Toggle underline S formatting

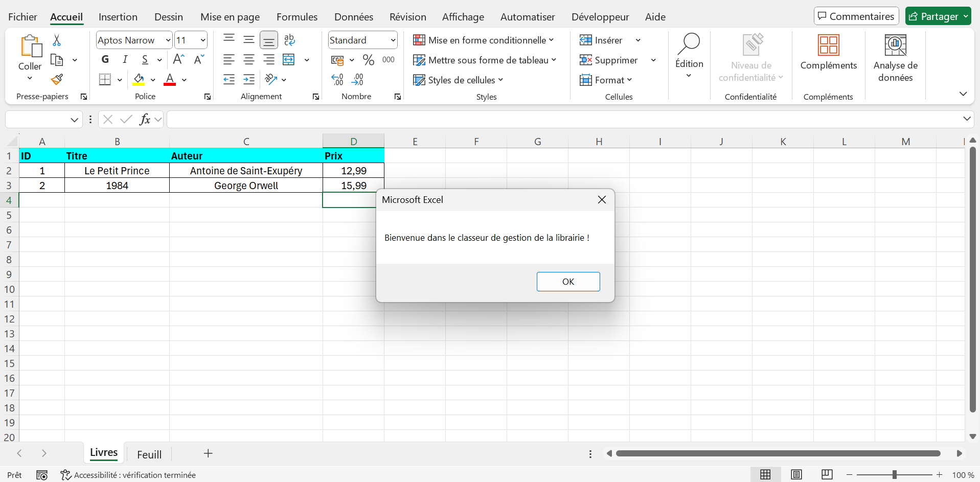(145, 59)
